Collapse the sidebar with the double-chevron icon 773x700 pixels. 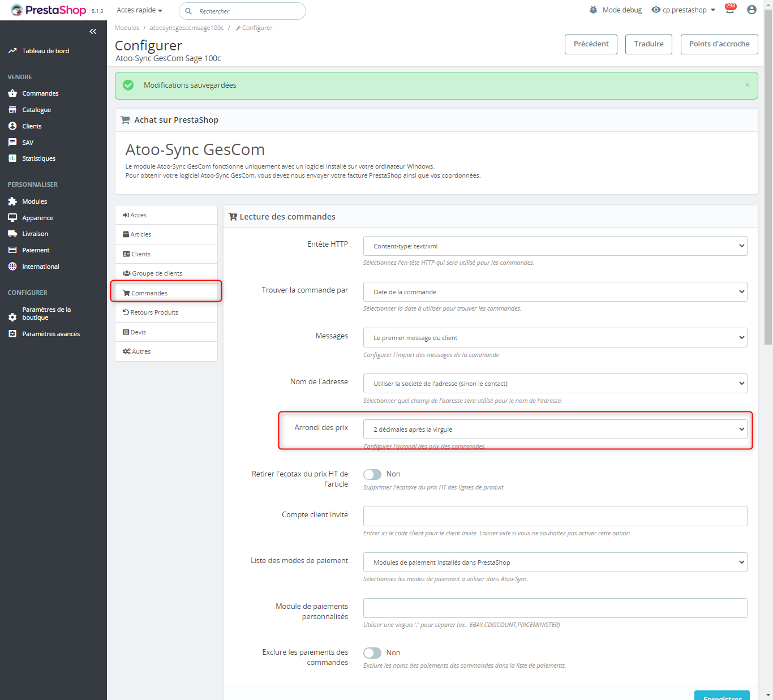click(x=93, y=32)
